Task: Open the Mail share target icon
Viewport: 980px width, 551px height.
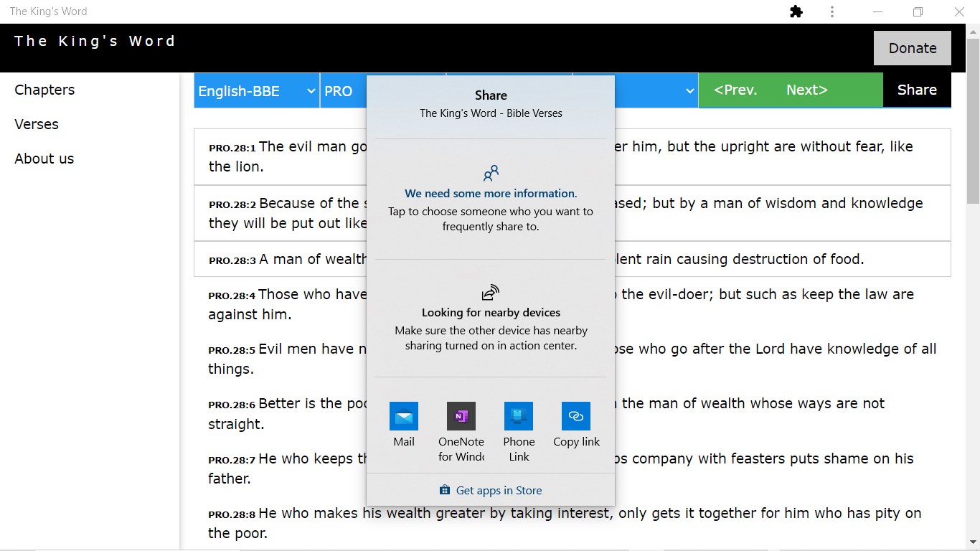Action: point(403,416)
